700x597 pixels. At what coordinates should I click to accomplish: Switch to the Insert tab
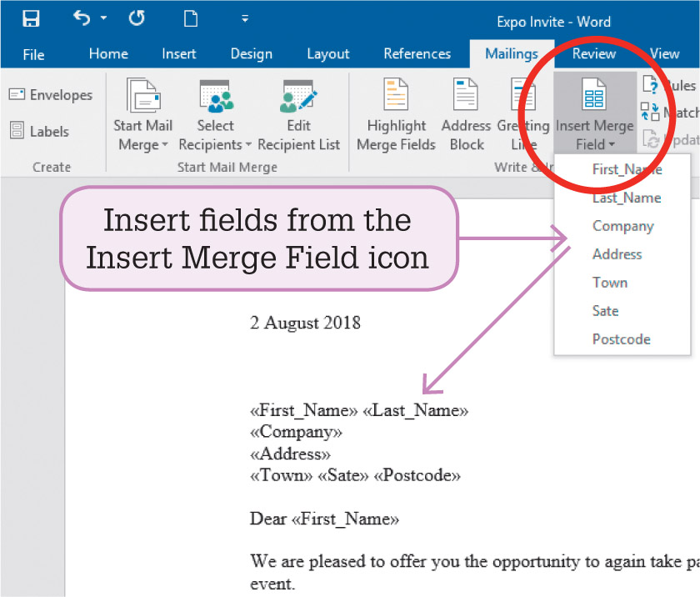point(178,53)
